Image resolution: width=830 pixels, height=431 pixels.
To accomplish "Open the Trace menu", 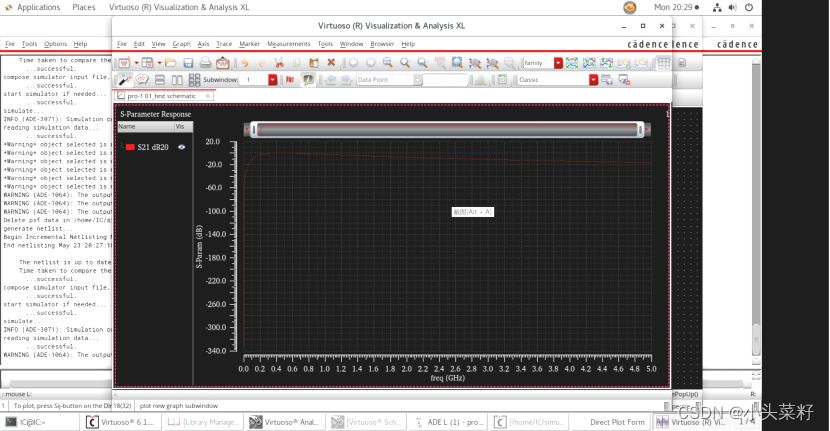I will [224, 44].
